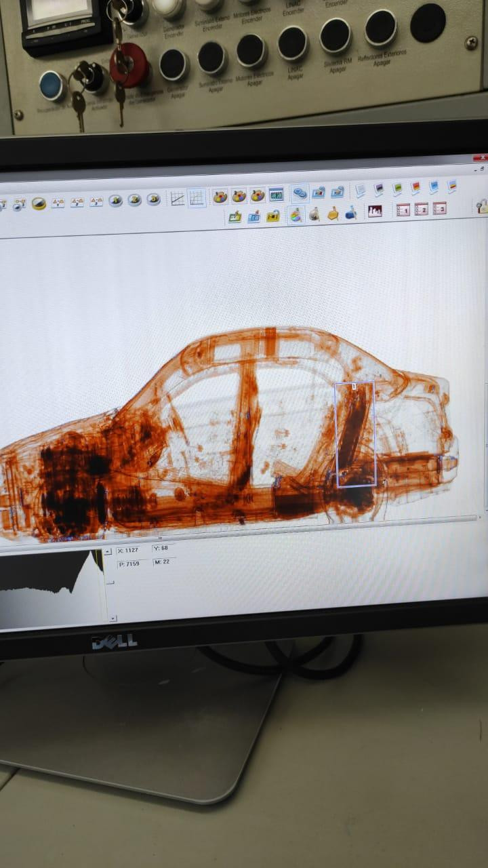Open the dark red histogram icon
Screen dimensions: 488x868
(x=375, y=211)
